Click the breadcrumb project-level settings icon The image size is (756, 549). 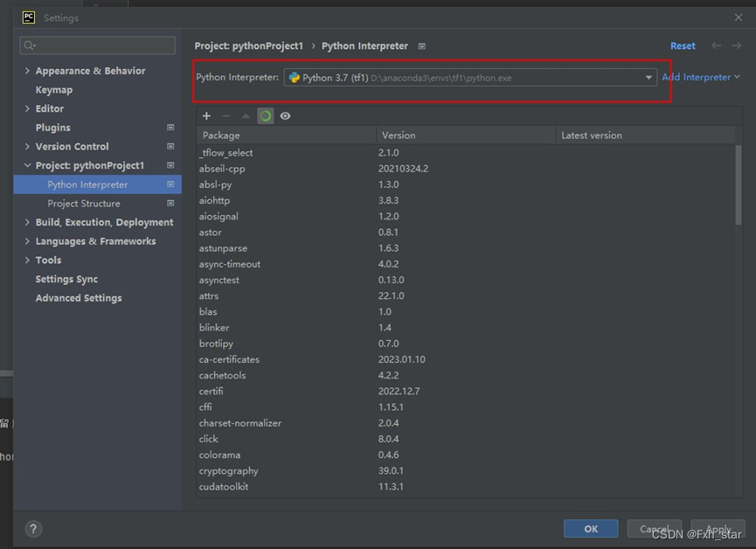[x=422, y=46]
